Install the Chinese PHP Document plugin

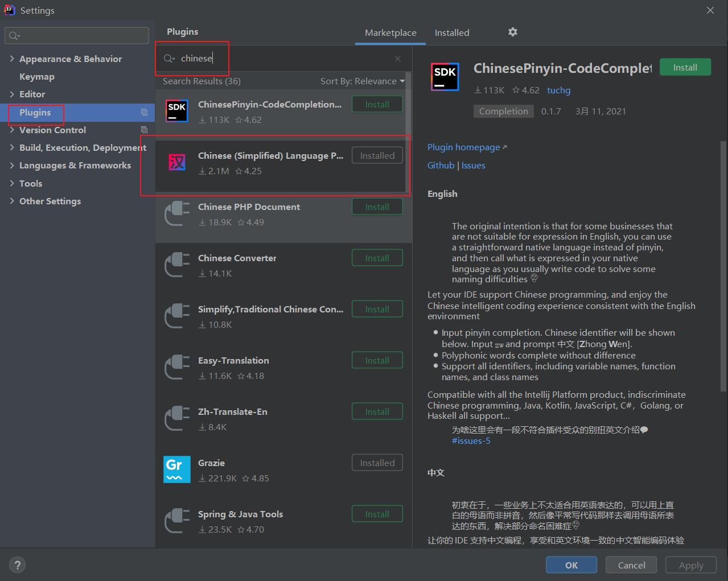[377, 207]
